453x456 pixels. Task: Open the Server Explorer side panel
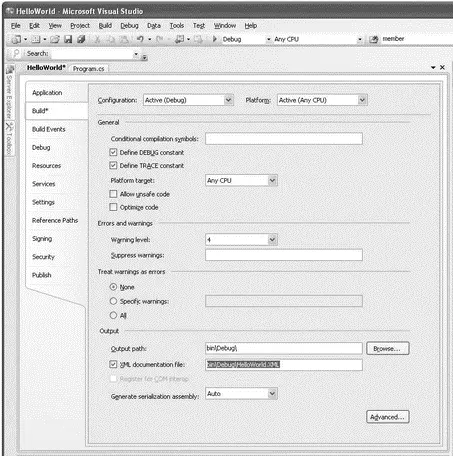[x=9, y=92]
